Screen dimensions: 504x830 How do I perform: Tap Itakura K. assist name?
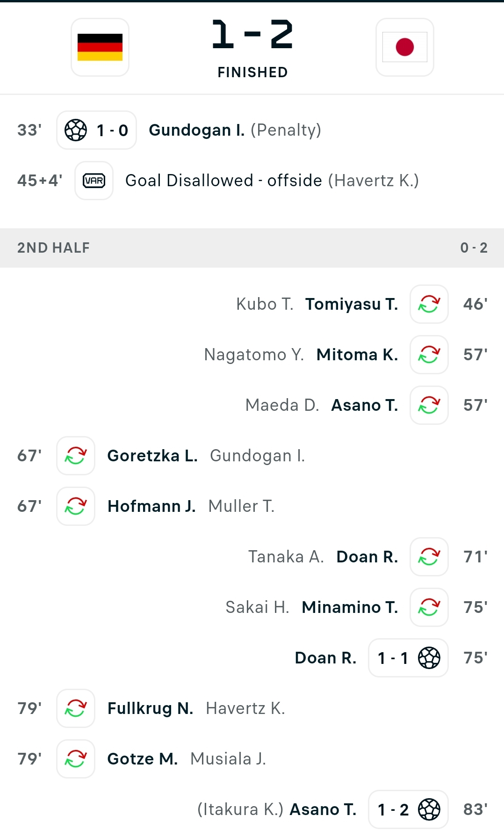(x=240, y=809)
